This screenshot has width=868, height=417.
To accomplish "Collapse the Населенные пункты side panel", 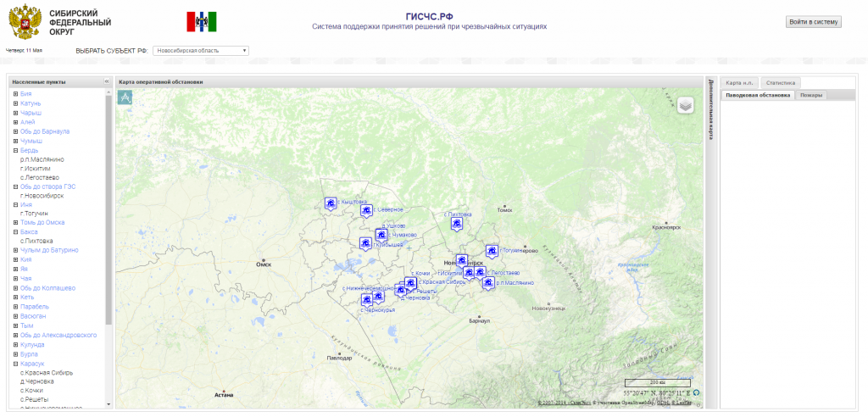I will (x=107, y=81).
